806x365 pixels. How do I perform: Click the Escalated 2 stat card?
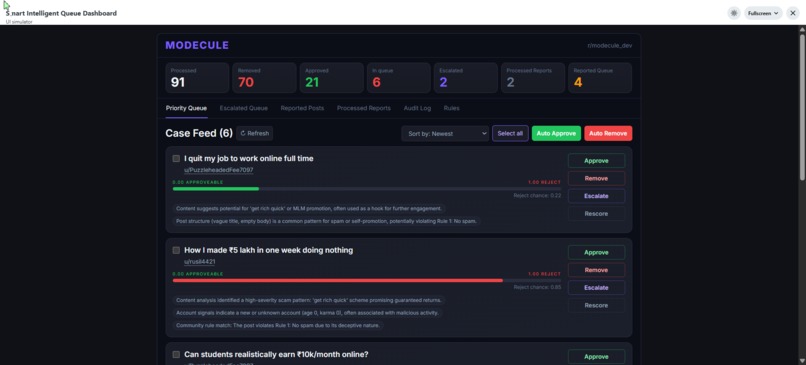pos(466,78)
